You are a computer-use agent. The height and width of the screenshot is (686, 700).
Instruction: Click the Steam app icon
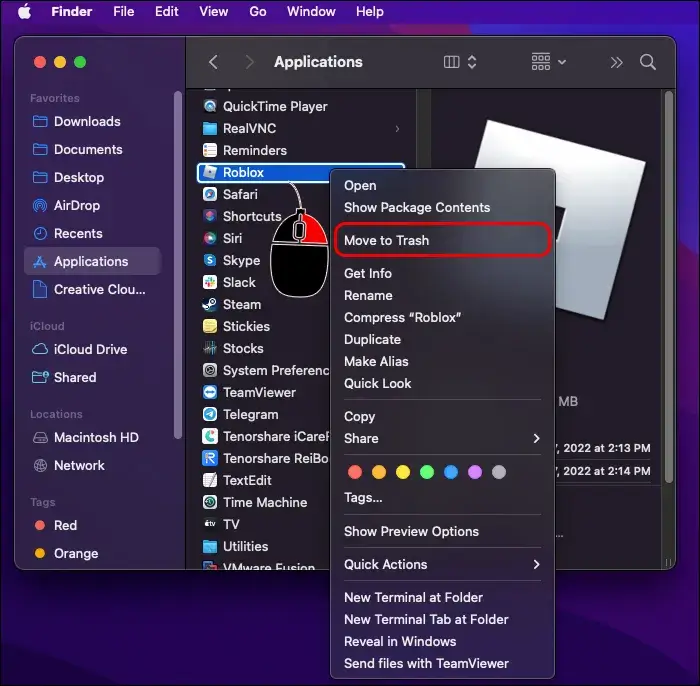point(210,304)
